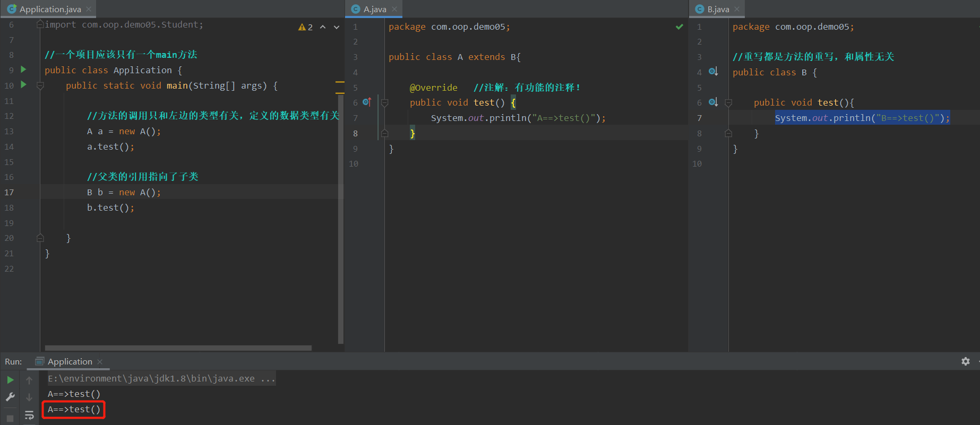The image size is (980, 425).
Task: Click the highlighted println line in B.java
Action: point(862,118)
